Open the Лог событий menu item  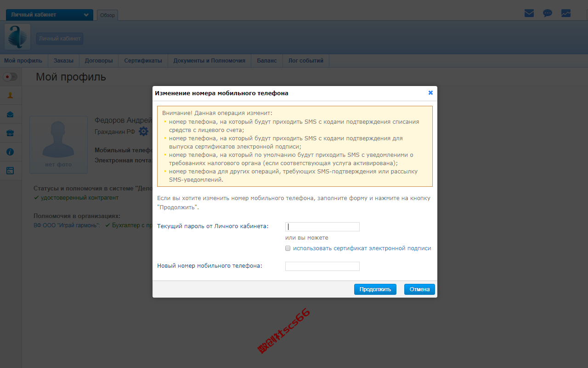(x=306, y=61)
